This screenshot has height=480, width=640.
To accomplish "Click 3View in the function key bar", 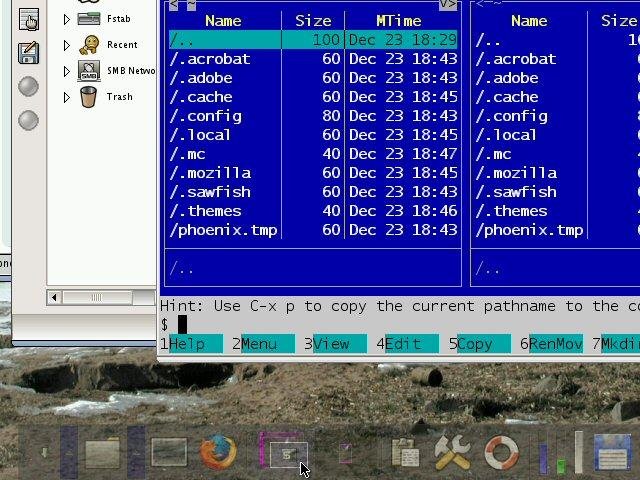I will tap(336, 344).
